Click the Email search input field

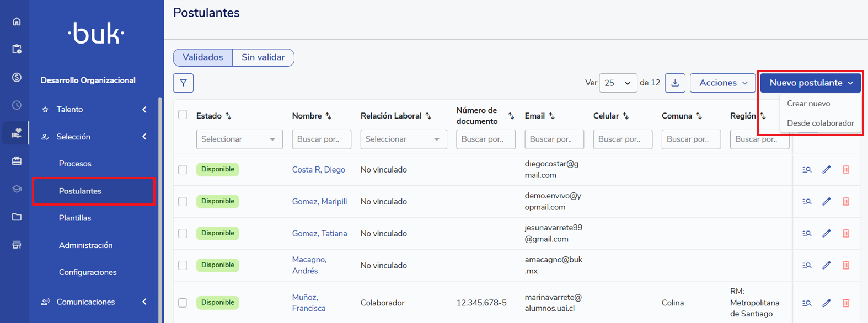pyautogui.click(x=554, y=139)
